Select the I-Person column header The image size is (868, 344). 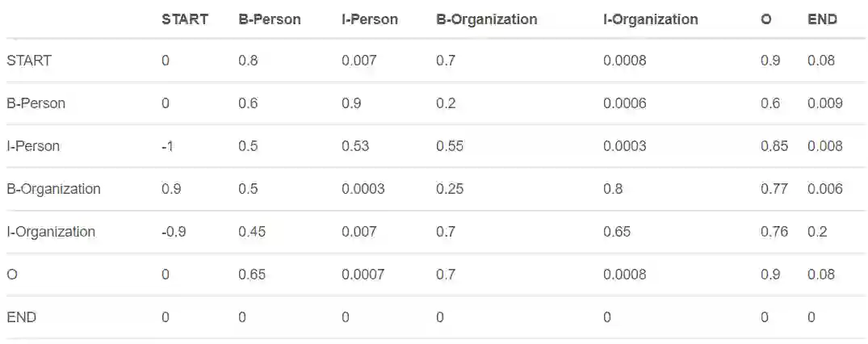point(370,19)
